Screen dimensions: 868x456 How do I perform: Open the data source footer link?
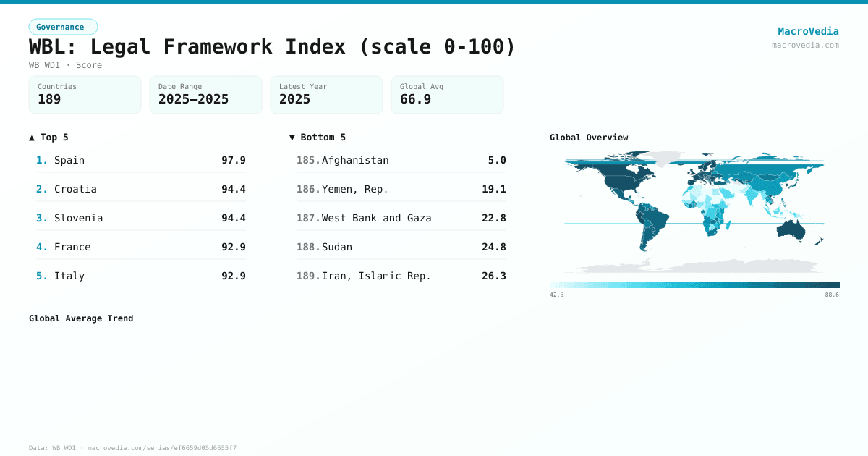coord(132,448)
